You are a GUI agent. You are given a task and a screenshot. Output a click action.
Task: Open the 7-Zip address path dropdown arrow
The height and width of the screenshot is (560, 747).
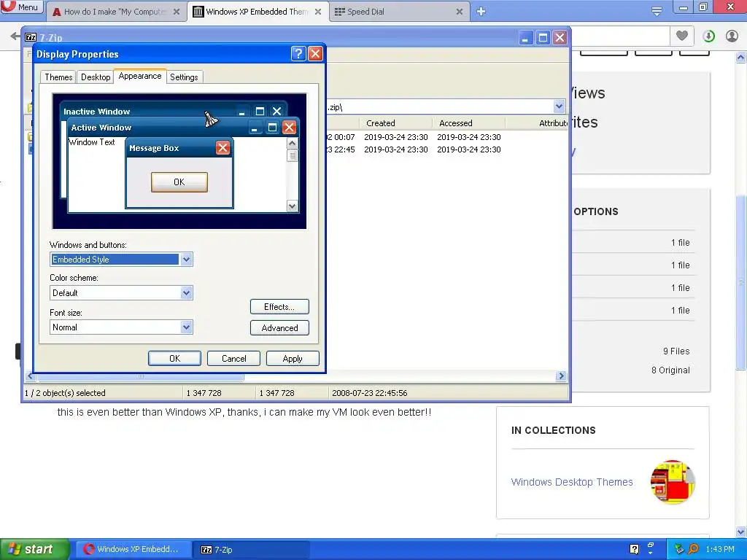559,106
